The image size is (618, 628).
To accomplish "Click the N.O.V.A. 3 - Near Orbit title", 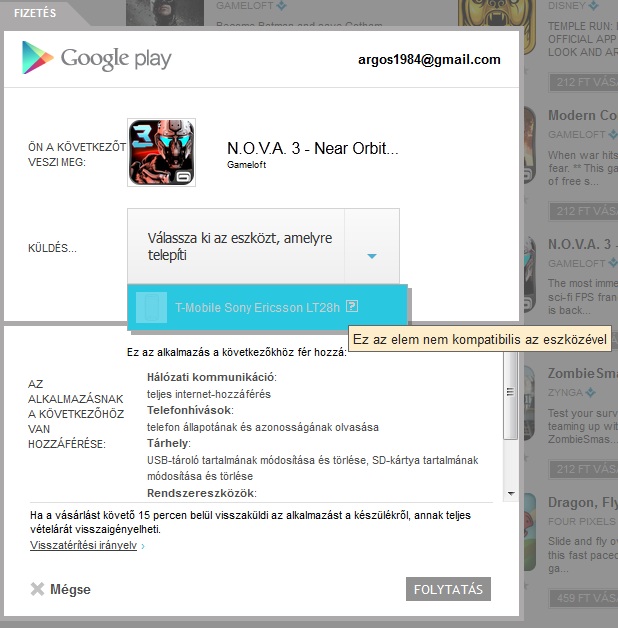I will click(x=312, y=148).
